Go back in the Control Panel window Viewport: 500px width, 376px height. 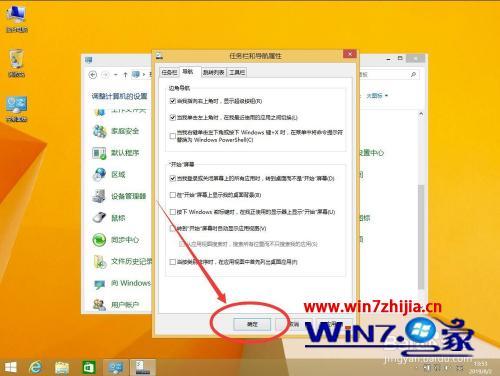click(x=93, y=75)
